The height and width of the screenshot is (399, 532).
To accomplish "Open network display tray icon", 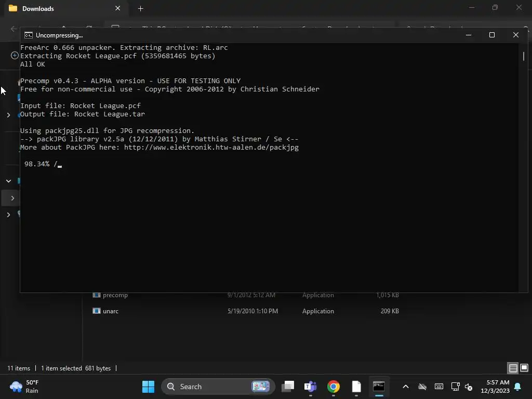I will (455, 387).
